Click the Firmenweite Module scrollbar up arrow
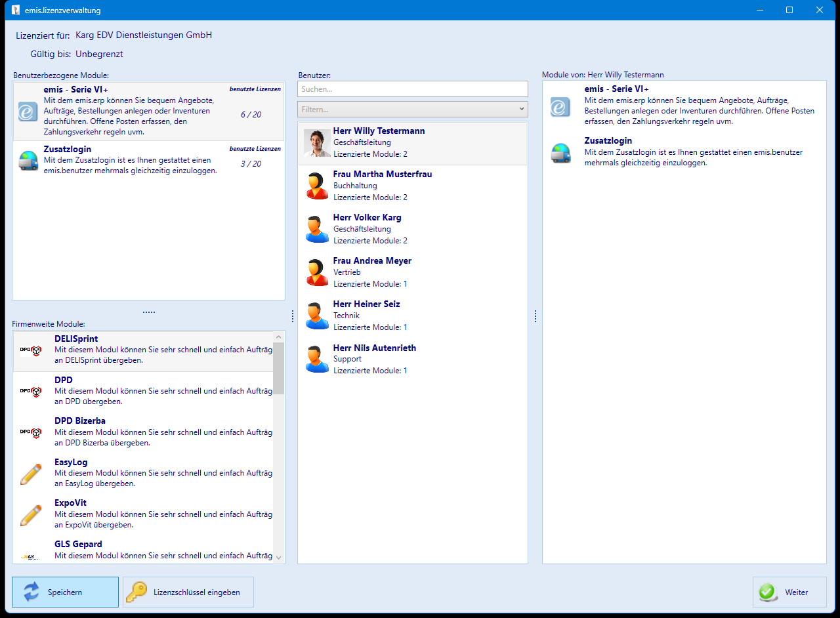 (279, 337)
